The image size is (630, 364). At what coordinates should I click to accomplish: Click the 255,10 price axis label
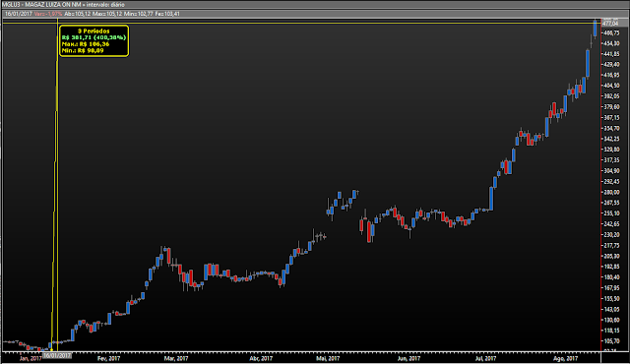click(611, 213)
